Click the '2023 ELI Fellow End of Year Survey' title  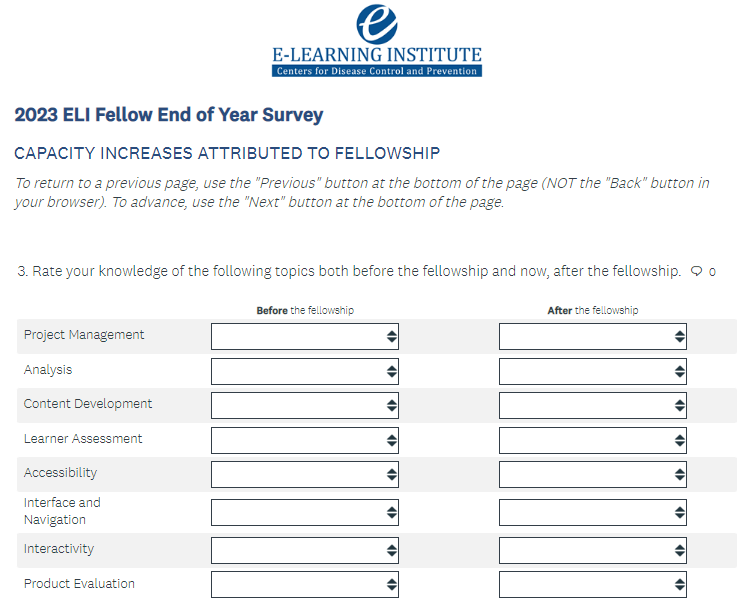coord(169,115)
